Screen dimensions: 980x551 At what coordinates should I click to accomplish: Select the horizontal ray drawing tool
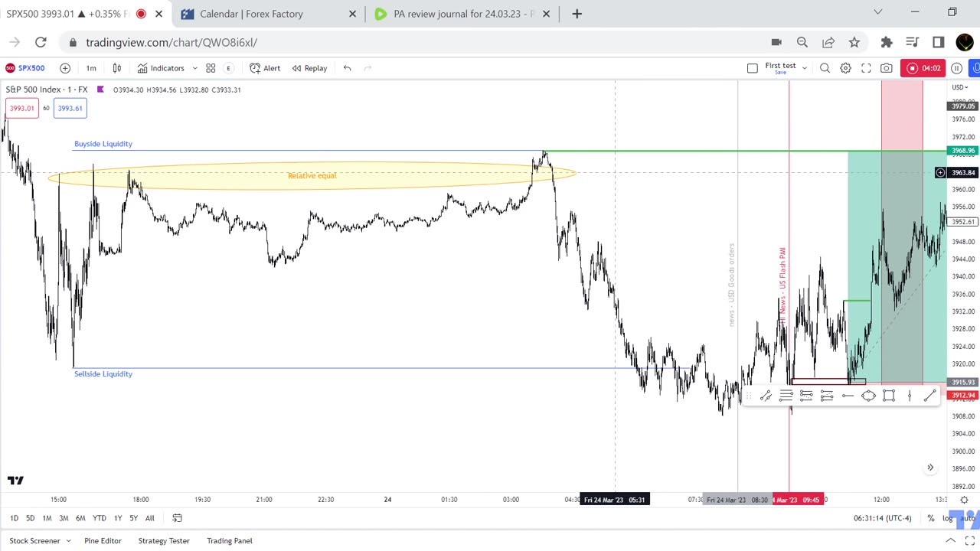848,396
